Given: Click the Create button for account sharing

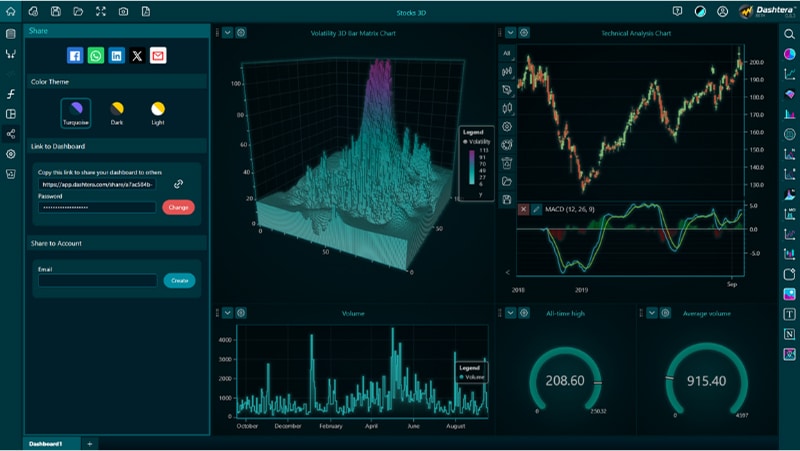Looking at the screenshot, I should click(179, 281).
